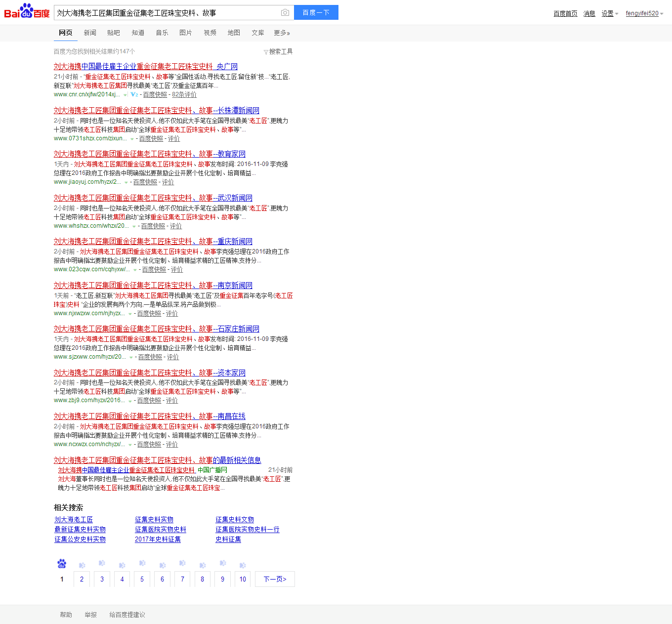The width and height of the screenshot is (672, 624).
Task: Click the blue paw icon above page 1
Action: [62, 563]
